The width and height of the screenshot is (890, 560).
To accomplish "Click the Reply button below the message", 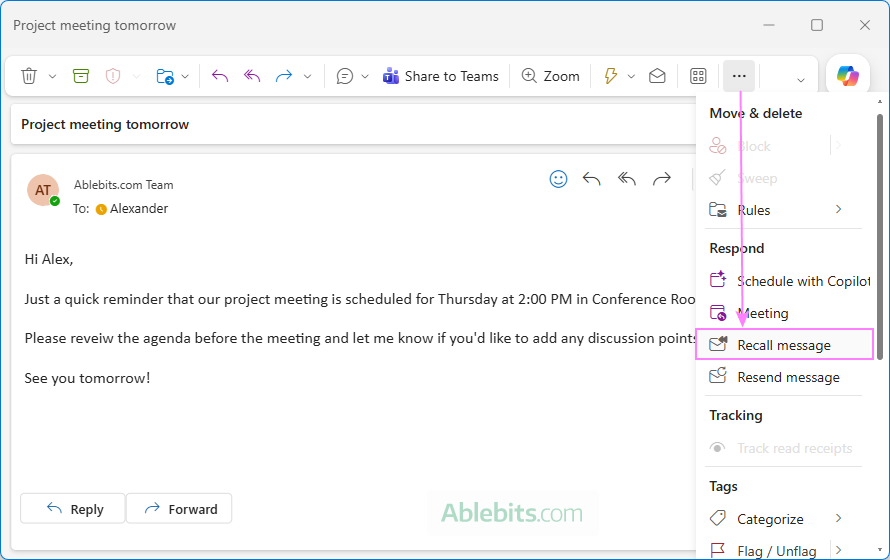I will 73,509.
